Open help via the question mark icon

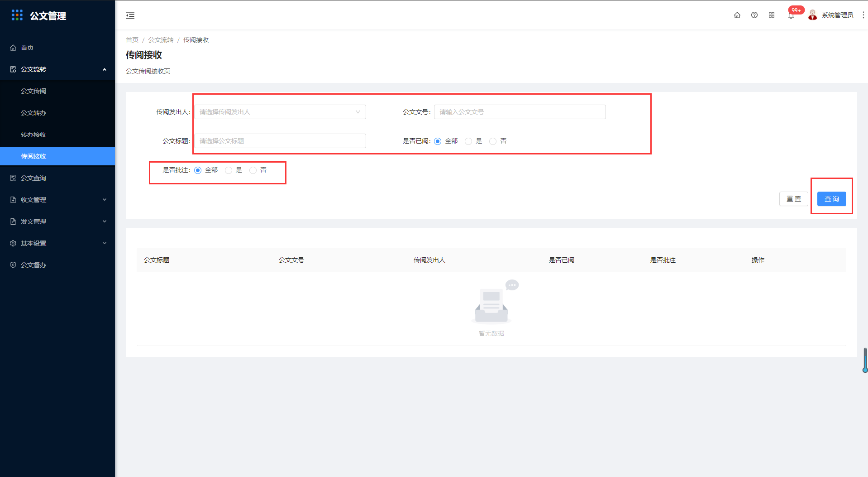754,15
